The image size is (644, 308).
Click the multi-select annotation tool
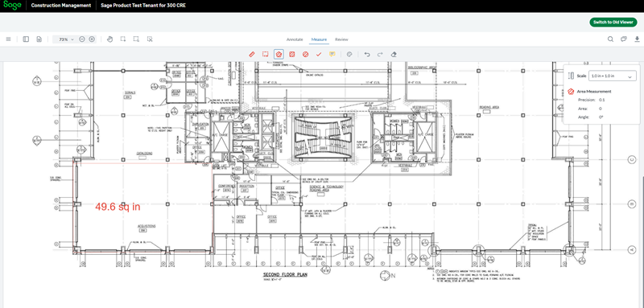(150, 39)
